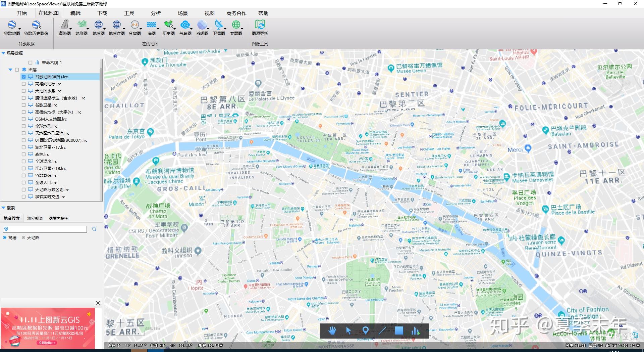
Task: Select the 分省图 provincial map icon
Action: [135, 25]
